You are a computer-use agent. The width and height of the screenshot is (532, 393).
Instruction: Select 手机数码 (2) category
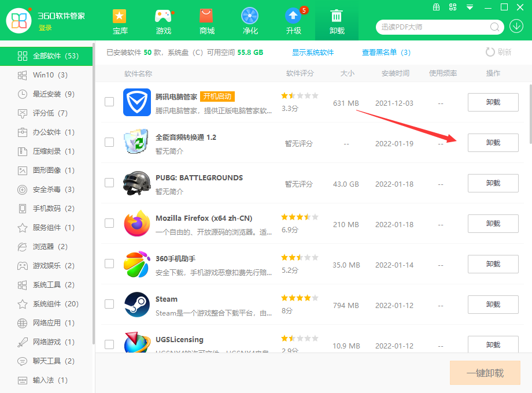[46, 209]
